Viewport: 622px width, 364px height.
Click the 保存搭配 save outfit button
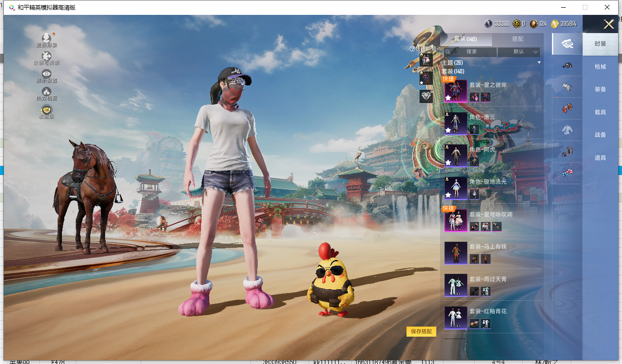[421, 331]
